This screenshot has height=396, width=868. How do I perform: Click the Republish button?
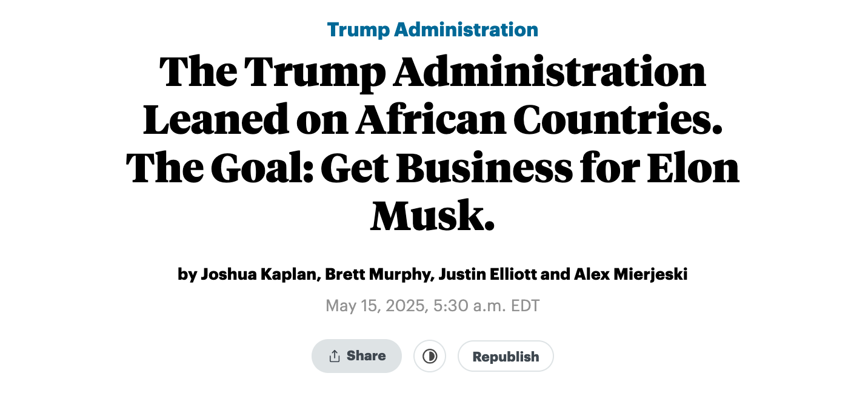pos(506,356)
